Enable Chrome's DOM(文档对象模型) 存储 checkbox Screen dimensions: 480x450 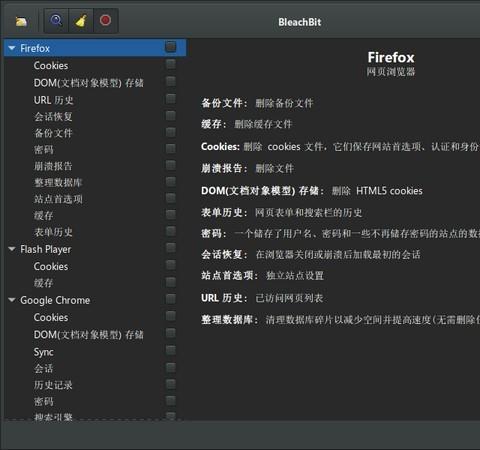(171, 333)
